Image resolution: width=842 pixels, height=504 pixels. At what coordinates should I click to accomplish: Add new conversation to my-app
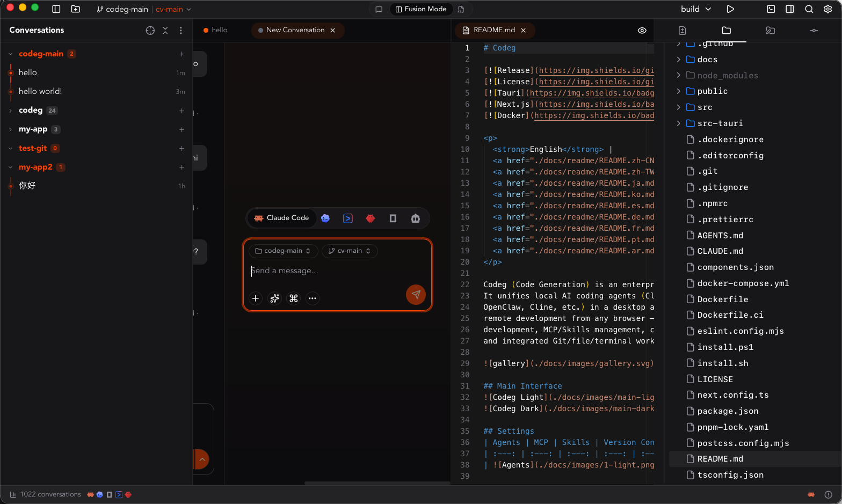pyautogui.click(x=182, y=129)
